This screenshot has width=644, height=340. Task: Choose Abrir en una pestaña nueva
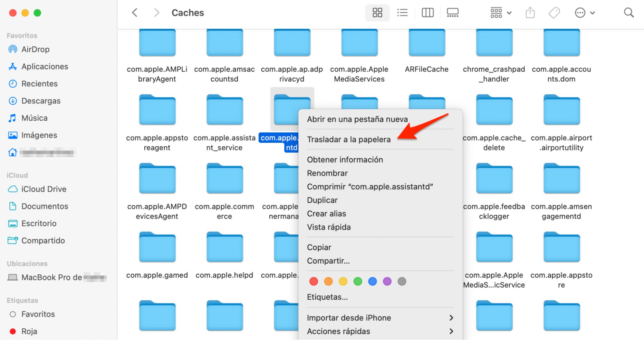pyautogui.click(x=357, y=119)
